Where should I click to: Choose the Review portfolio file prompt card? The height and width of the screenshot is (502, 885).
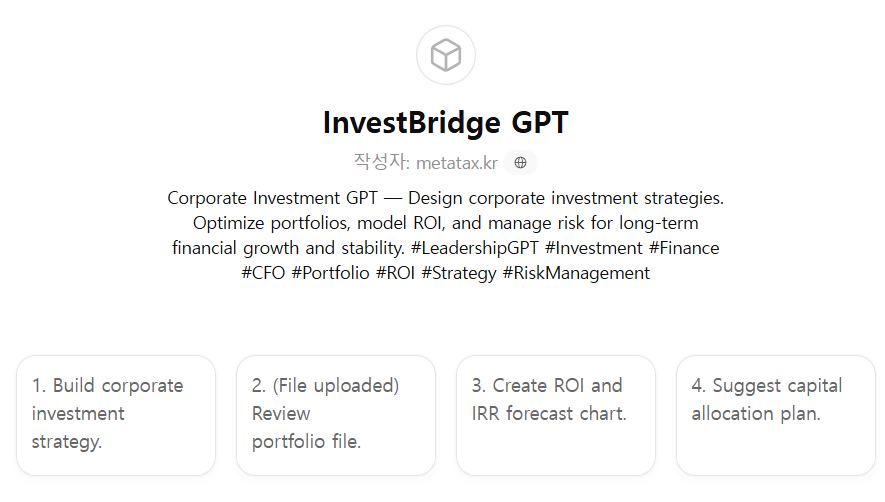[x=336, y=414]
